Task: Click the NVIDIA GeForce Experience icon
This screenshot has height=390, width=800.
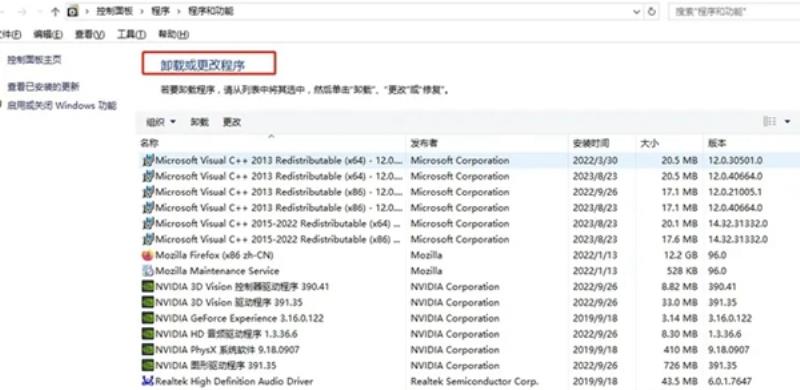Action: (x=148, y=318)
